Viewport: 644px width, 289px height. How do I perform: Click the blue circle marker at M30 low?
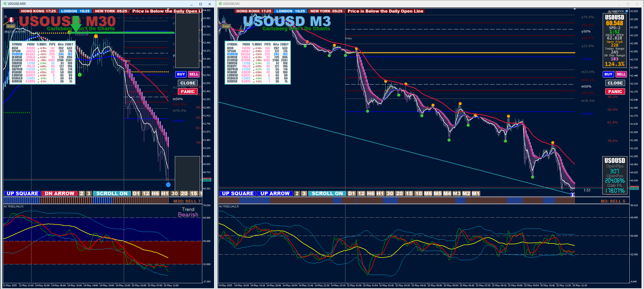[168, 185]
